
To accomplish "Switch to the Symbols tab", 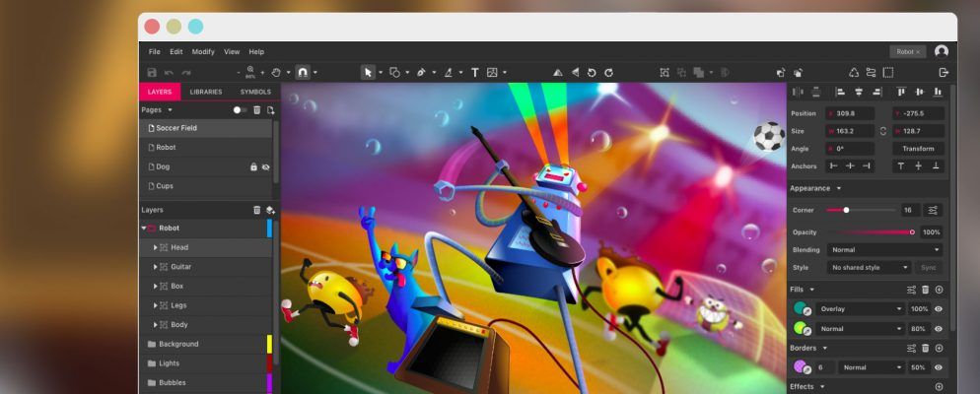I will point(255,92).
